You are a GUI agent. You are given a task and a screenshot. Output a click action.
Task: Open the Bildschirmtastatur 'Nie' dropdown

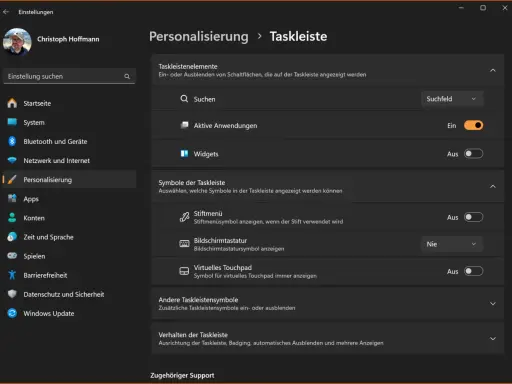pos(452,244)
